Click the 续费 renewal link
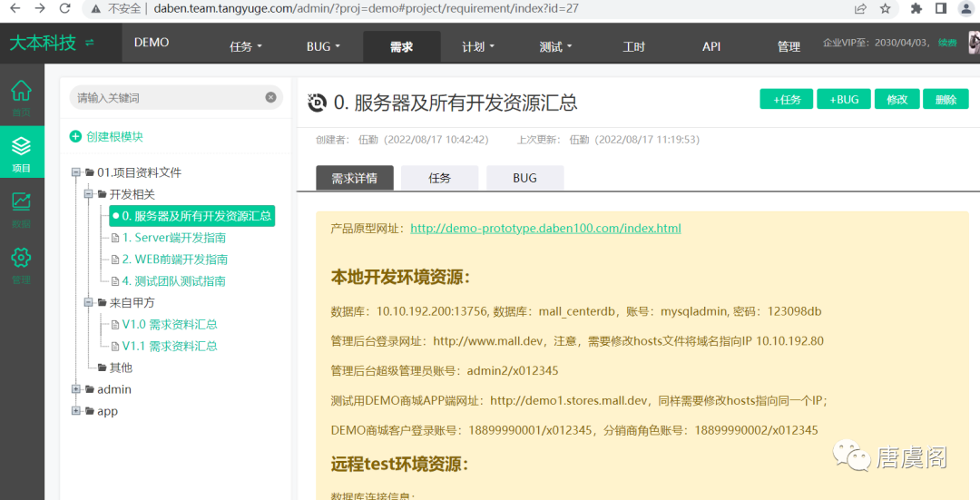Screen dimensions: 980x500 (x=947, y=43)
